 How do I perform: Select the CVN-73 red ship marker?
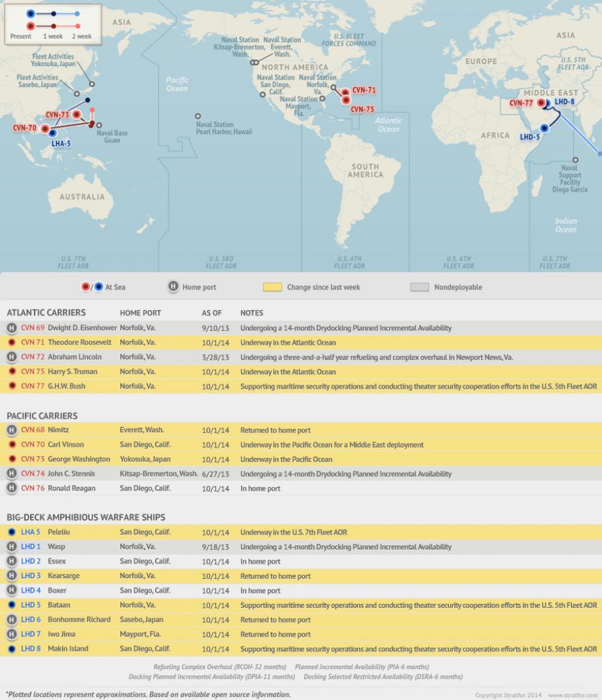click(77, 115)
